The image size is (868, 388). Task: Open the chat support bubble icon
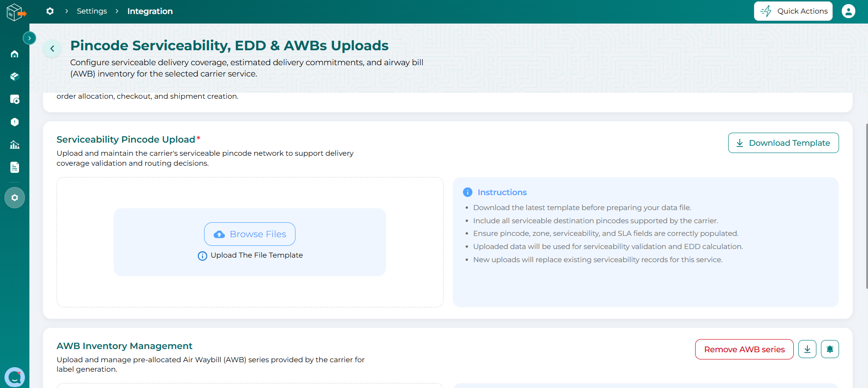14,377
